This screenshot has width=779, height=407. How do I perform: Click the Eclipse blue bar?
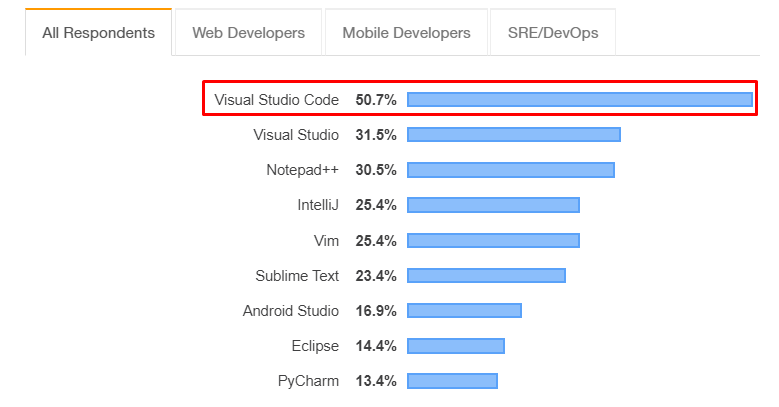pyautogui.click(x=456, y=346)
